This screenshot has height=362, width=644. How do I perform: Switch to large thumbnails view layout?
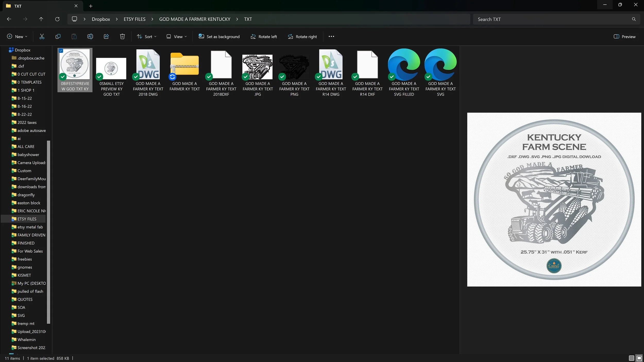click(639, 358)
